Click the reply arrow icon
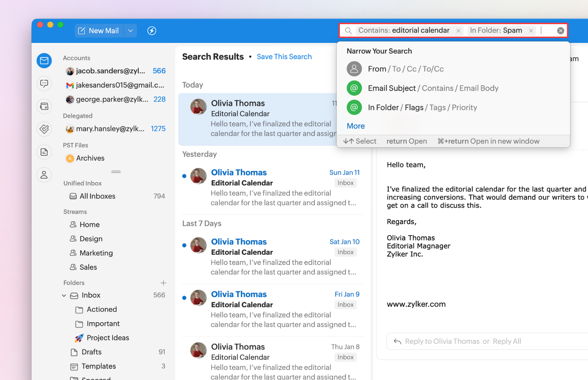Screen dimensions: 588x380 (397, 341)
